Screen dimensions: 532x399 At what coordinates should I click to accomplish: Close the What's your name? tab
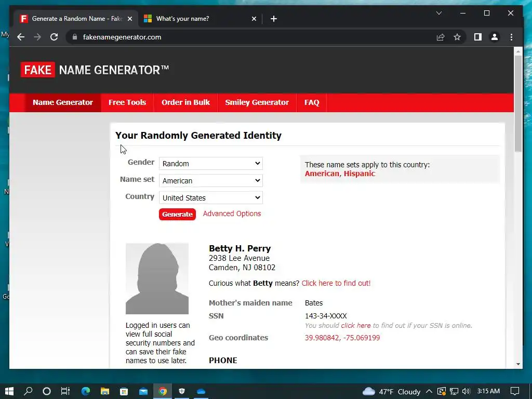pyautogui.click(x=254, y=19)
